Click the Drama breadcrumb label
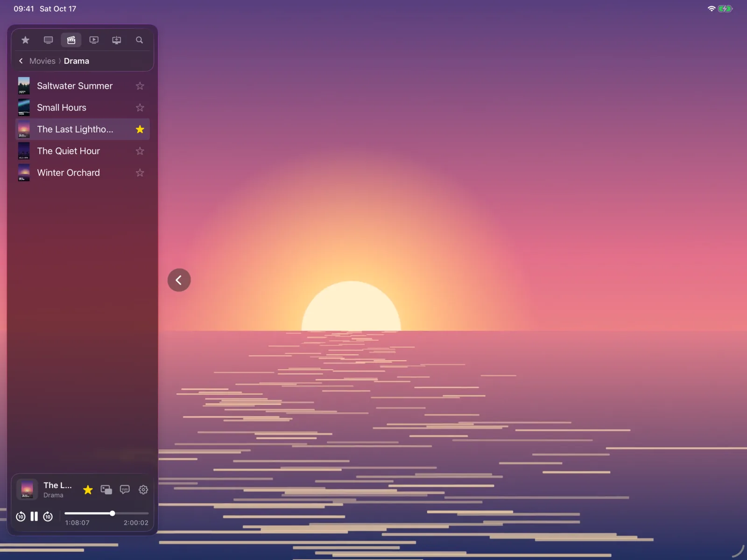Image resolution: width=747 pixels, height=560 pixels. (77, 61)
